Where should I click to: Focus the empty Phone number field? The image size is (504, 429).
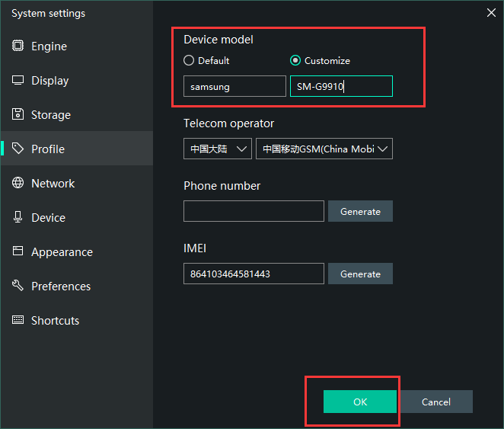[x=254, y=212]
